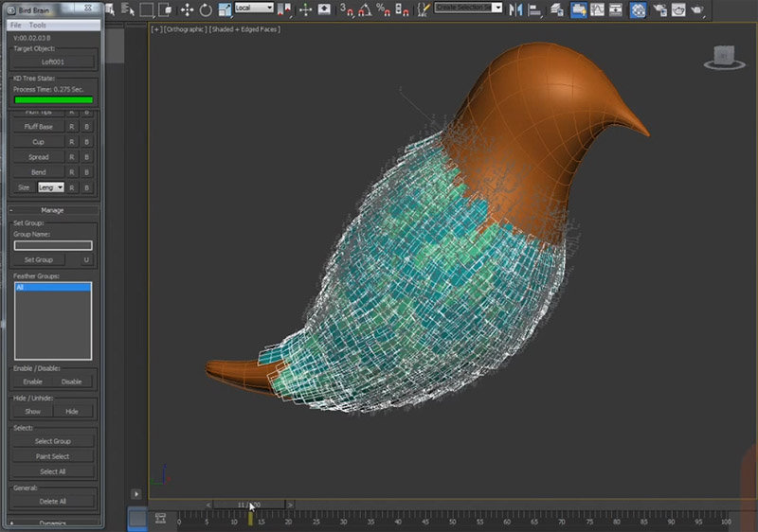Activate the Rotate tool in toolbar
758x532 pixels.
206,9
